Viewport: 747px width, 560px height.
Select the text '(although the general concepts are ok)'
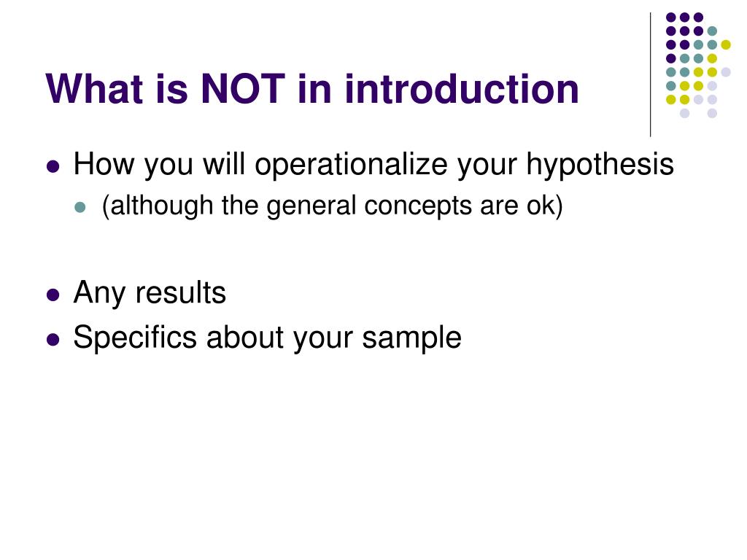(x=332, y=206)
